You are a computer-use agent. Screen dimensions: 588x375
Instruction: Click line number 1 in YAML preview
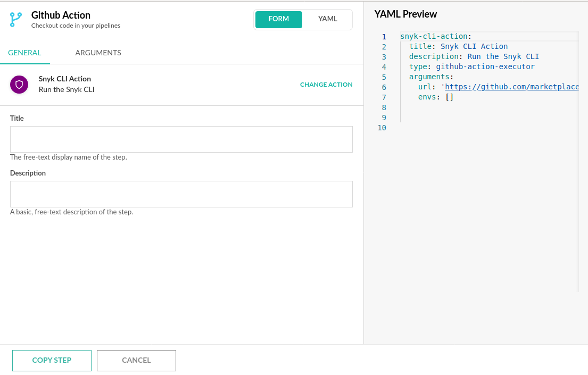point(383,37)
